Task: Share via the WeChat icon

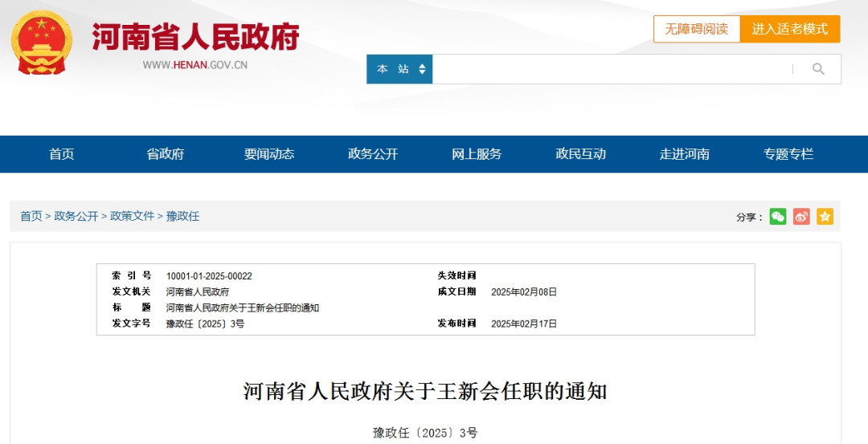Action: (x=778, y=217)
